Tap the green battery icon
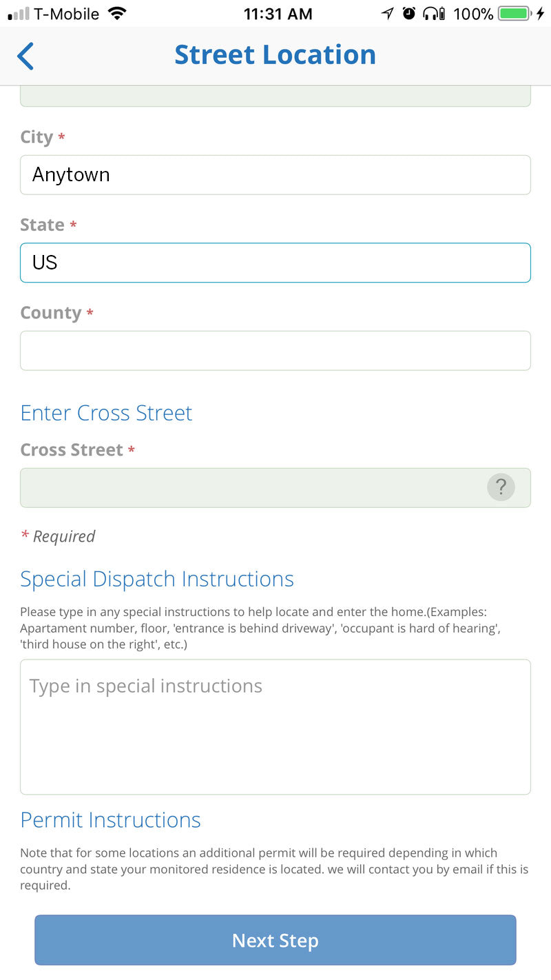The width and height of the screenshot is (551, 980). coord(514,13)
